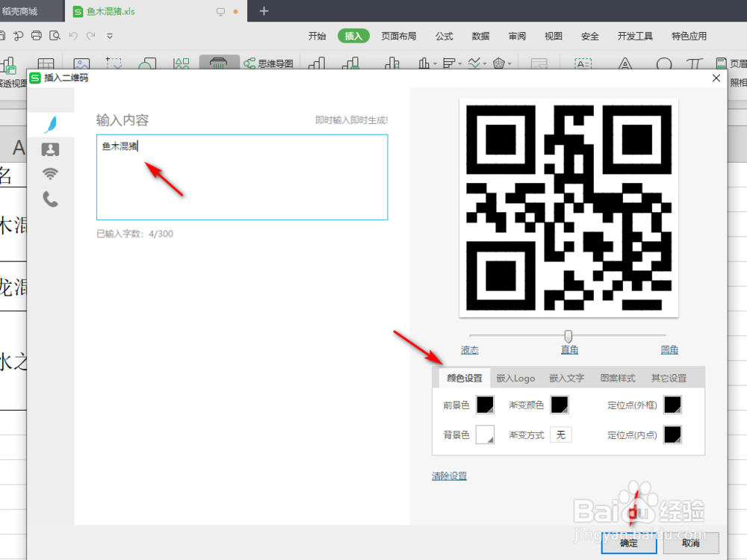Image resolution: width=747 pixels, height=560 pixels.
Task: Open the 公式 ribbon tab
Action: coord(444,36)
